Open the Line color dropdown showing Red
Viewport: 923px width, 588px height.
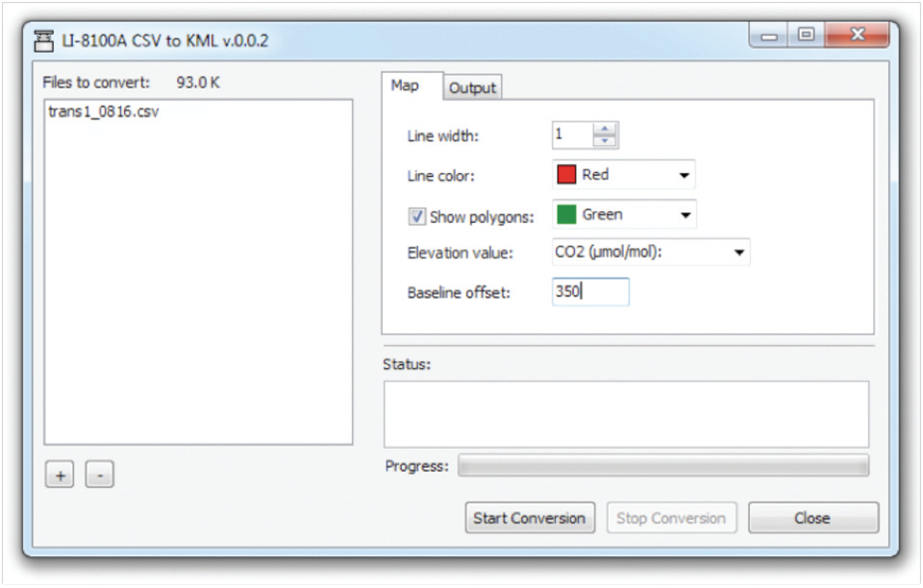coord(623,175)
